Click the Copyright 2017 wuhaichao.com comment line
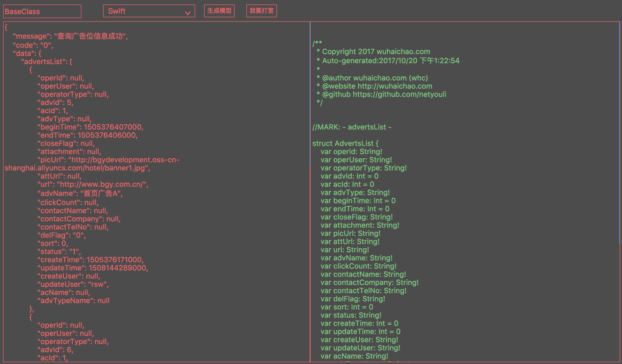The image size is (622, 364). 373,52
